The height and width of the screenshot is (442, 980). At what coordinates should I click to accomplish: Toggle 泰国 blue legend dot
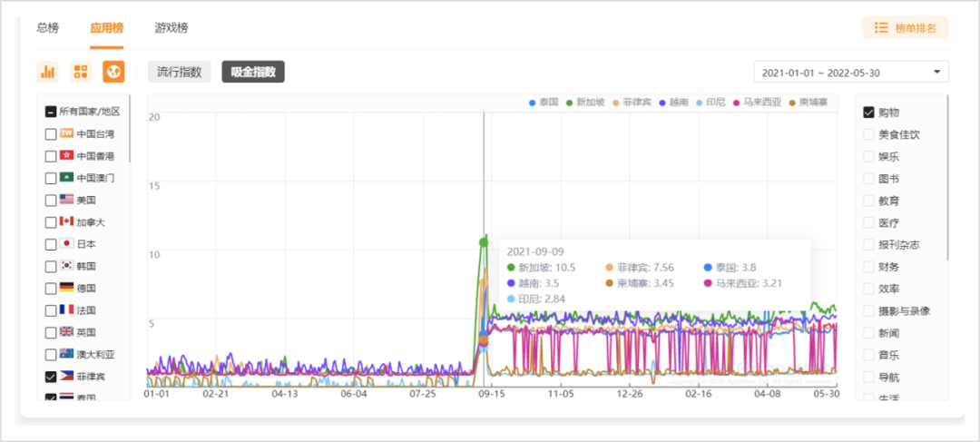point(533,103)
